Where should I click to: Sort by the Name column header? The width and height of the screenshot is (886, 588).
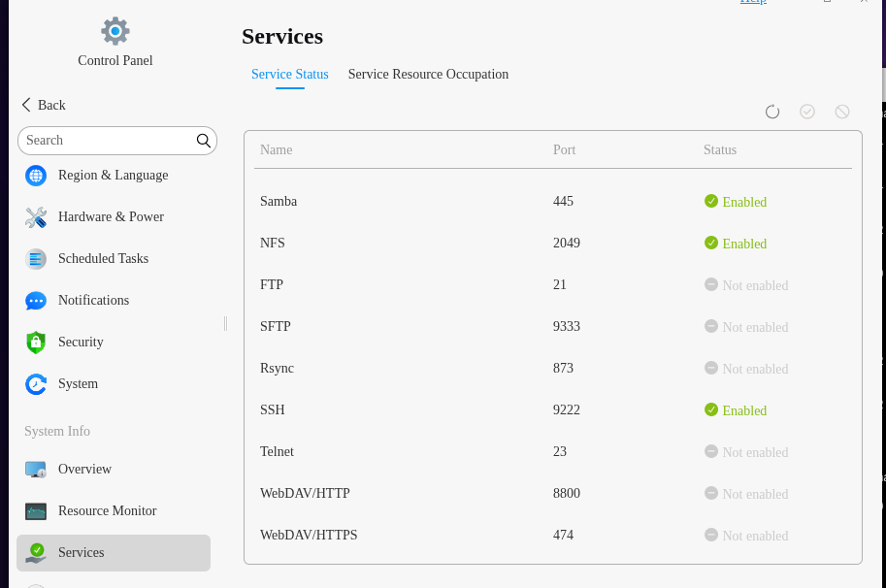(276, 150)
